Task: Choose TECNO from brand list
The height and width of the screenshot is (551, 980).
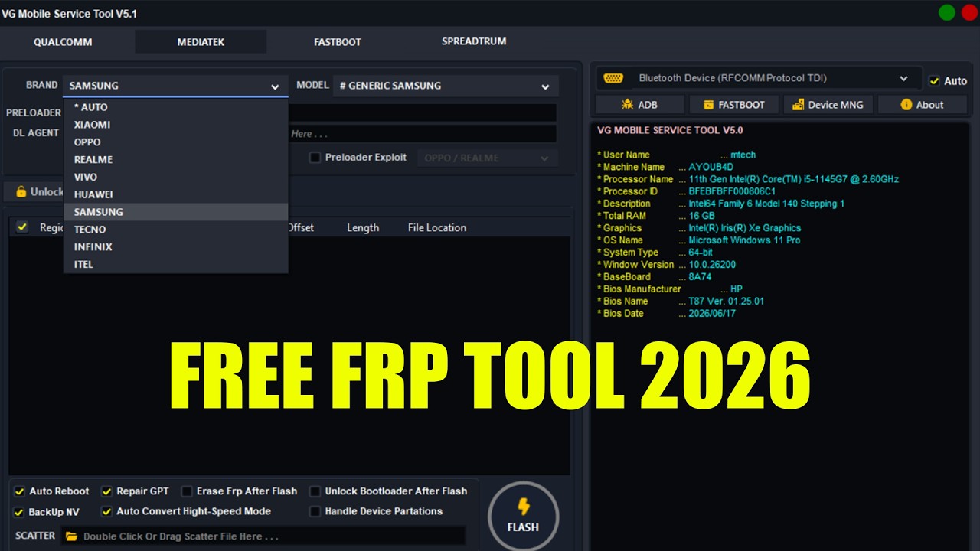Action: (175, 230)
